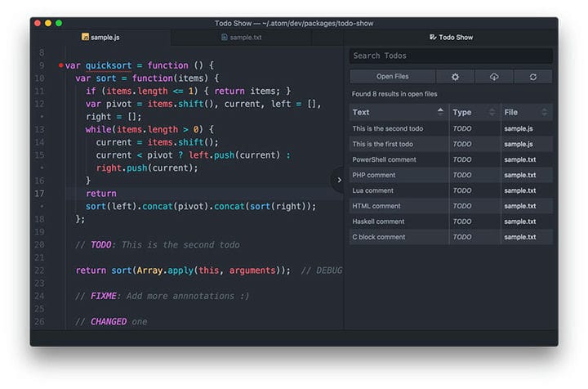The height and width of the screenshot is (389, 588).
Task: Switch to the Todo Show tab
Action: pos(451,37)
